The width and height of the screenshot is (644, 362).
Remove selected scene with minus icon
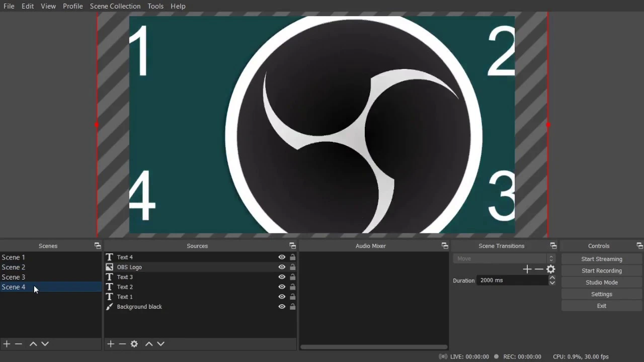pos(19,344)
